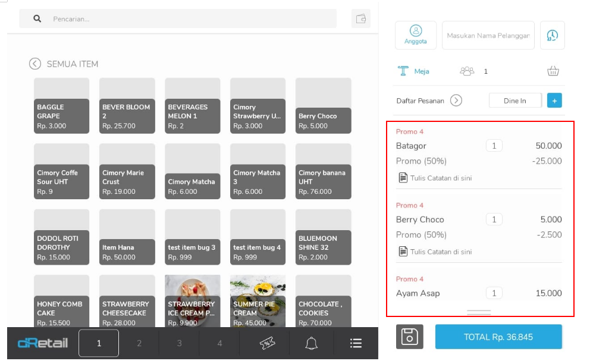Open the promo voucher ticket icon
The height and width of the screenshot is (364, 593).
(268, 343)
